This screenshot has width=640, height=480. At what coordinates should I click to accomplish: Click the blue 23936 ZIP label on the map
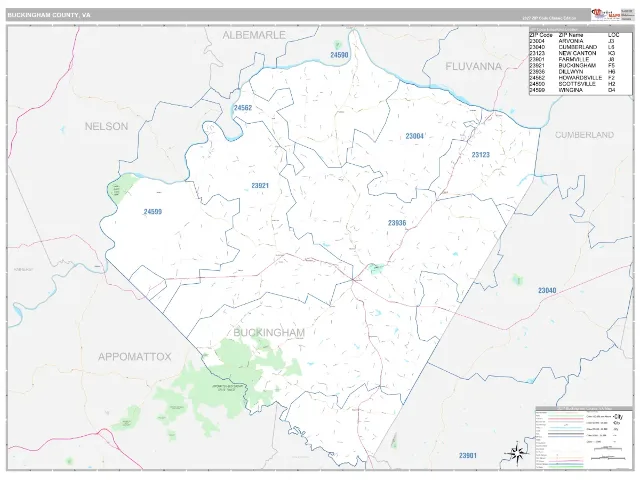[397, 223]
